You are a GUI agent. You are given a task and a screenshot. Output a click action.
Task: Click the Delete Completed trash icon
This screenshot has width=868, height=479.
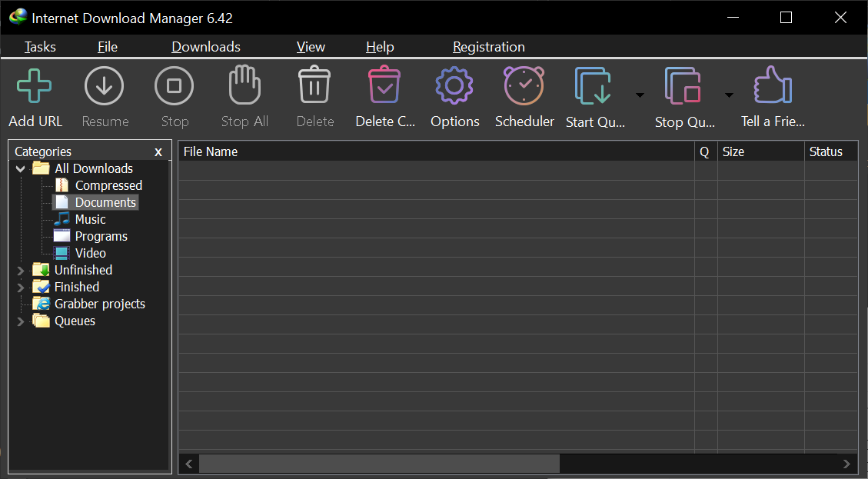coord(384,86)
